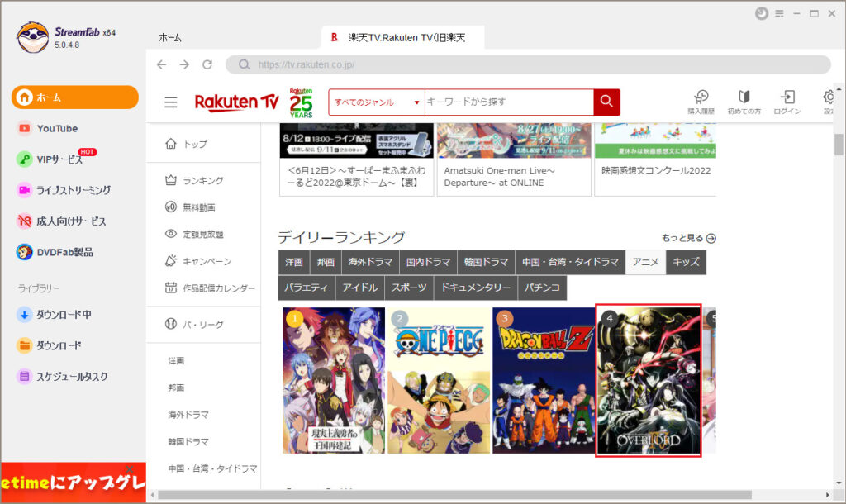Viewport: 846px width, 504px height.
Task: Select the 邦画 ranking tab
Action: point(326,262)
